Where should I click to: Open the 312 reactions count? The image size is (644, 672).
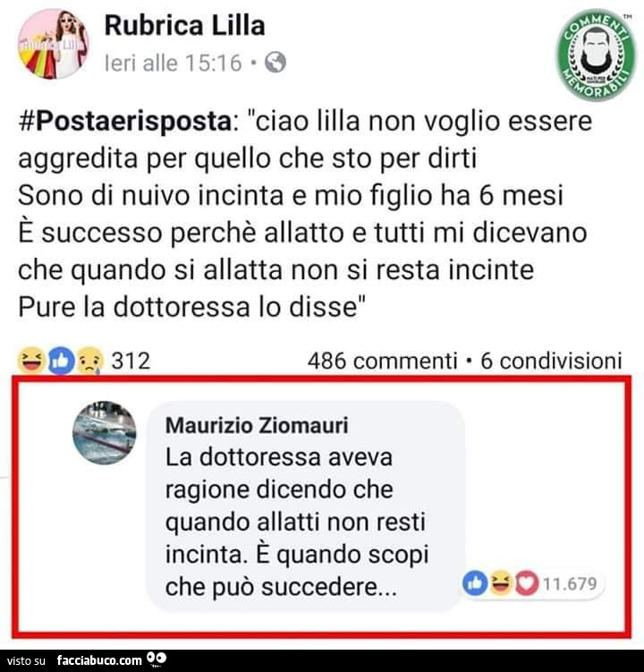[x=131, y=361]
